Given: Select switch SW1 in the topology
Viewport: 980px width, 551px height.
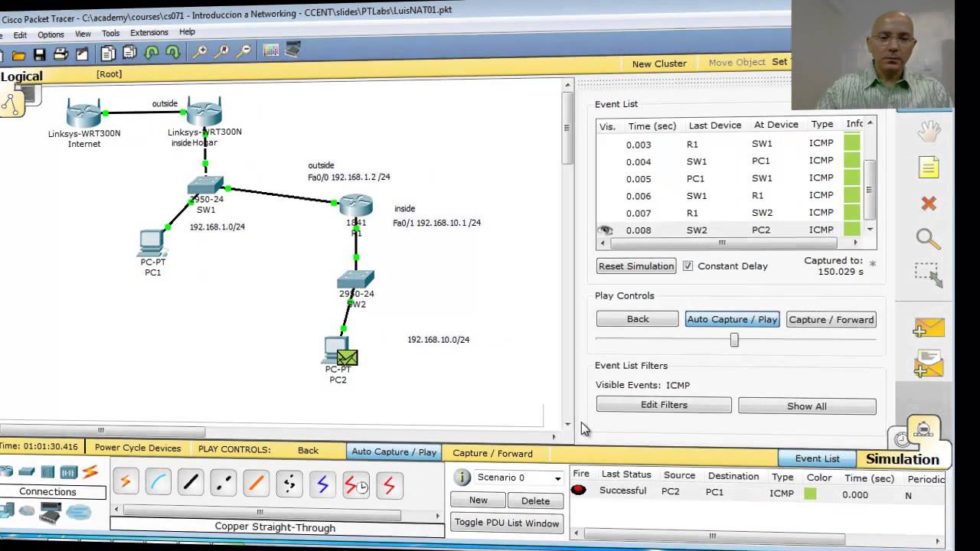Looking at the screenshot, I should coord(205,186).
